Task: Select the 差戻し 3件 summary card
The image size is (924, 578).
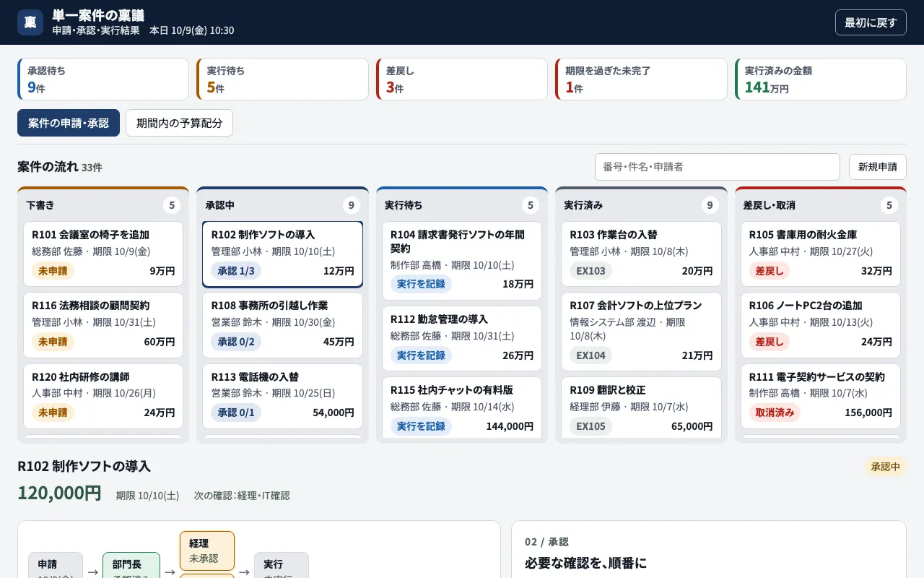Action: coord(462,79)
